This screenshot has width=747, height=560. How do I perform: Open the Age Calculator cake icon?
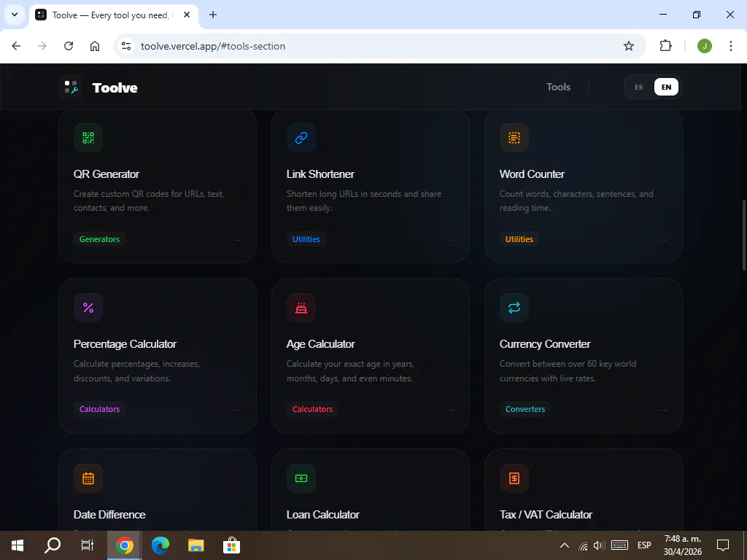pyautogui.click(x=301, y=308)
